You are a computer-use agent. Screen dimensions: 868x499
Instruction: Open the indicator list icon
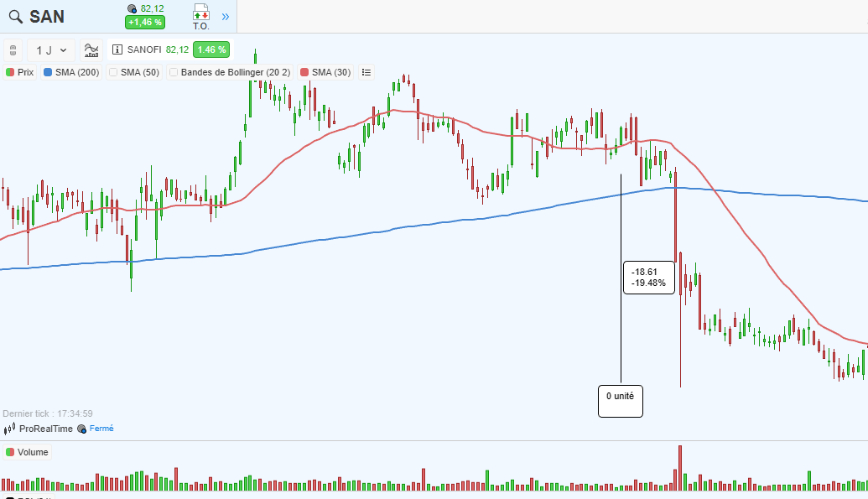click(366, 72)
